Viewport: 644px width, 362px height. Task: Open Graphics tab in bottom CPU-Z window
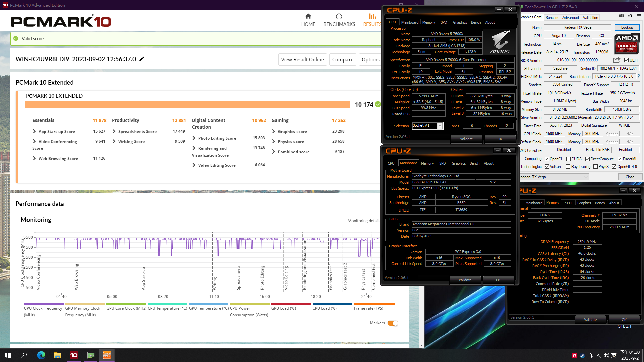(x=584, y=203)
